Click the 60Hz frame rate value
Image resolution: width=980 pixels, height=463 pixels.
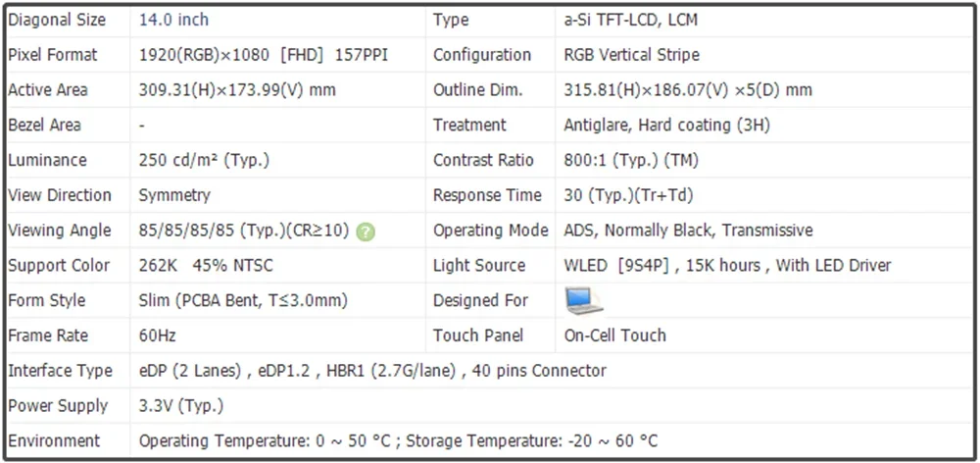click(x=158, y=335)
